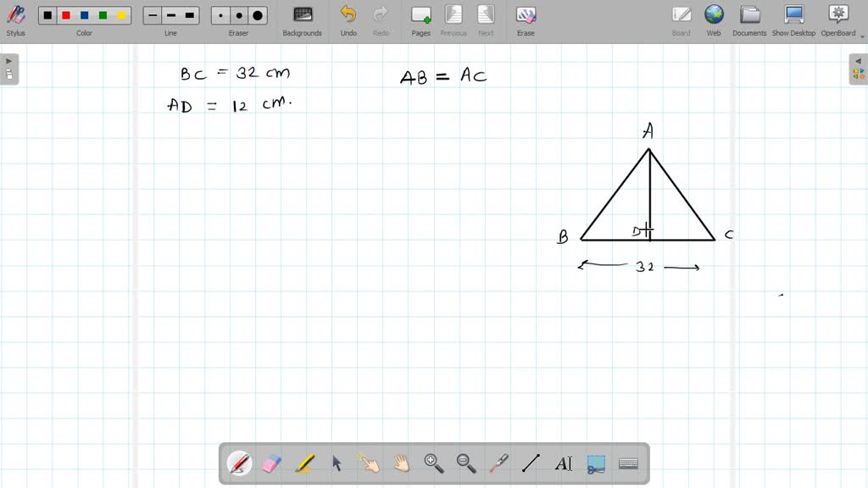This screenshot has width=868, height=488.
Task: Open the Backgrounds selector
Action: coord(302,15)
